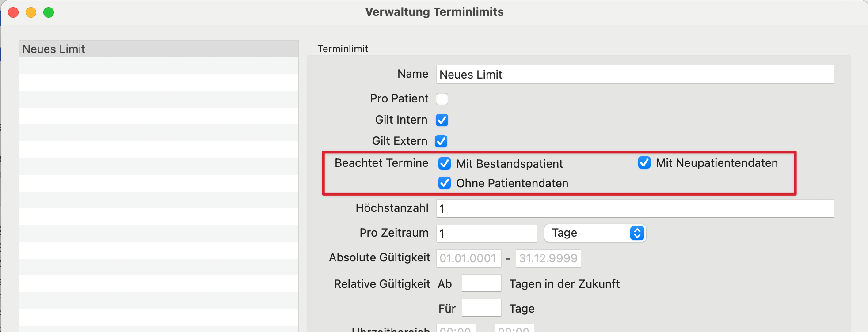This screenshot has height=332, width=868.
Task: Toggle Ohne Patientendaten checkbox
Action: point(445,183)
